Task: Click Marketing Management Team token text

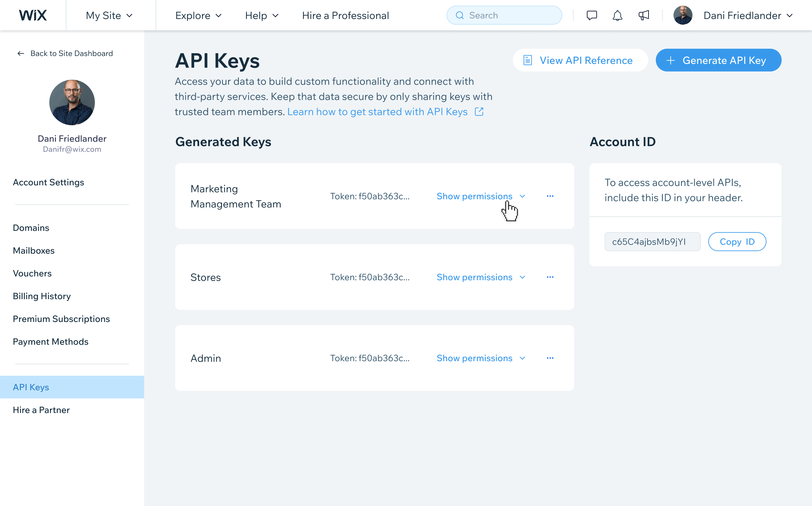Action: coord(370,196)
